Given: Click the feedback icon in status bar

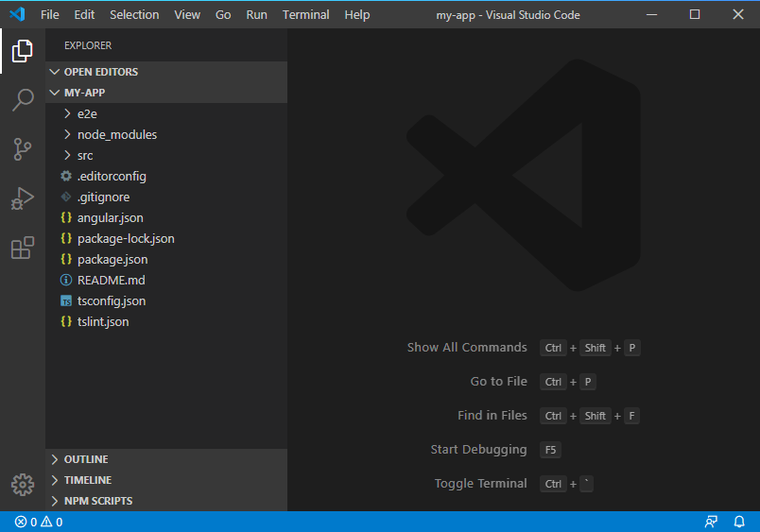Looking at the screenshot, I should click(x=711, y=522).
